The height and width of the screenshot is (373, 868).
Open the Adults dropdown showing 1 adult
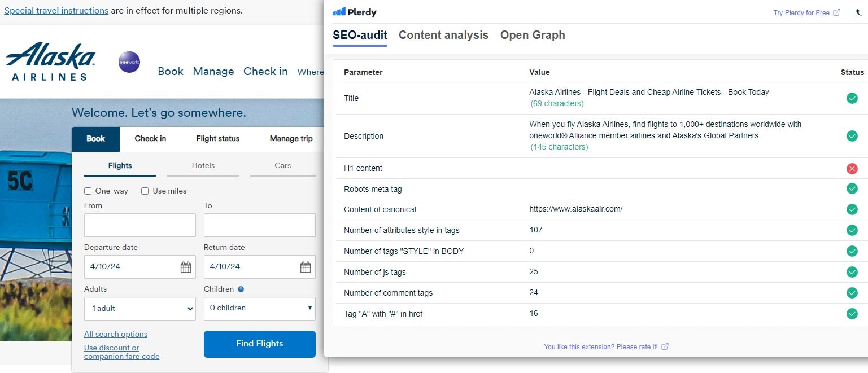(140, 309)
